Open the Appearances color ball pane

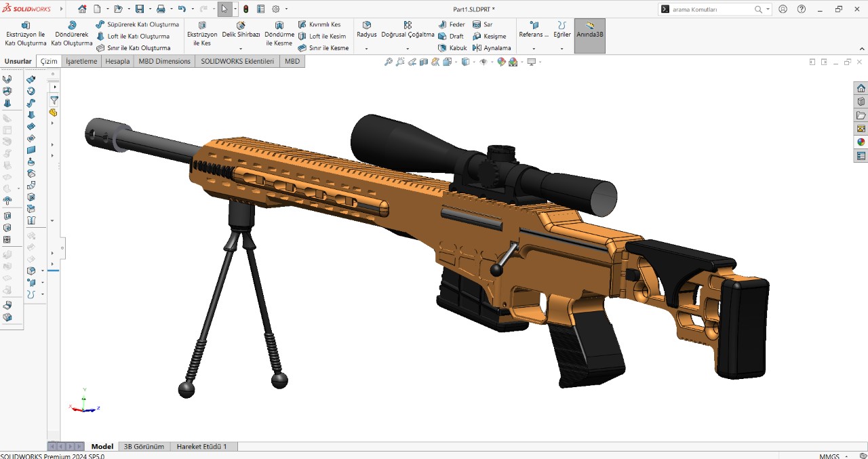[x=861, y=142]
